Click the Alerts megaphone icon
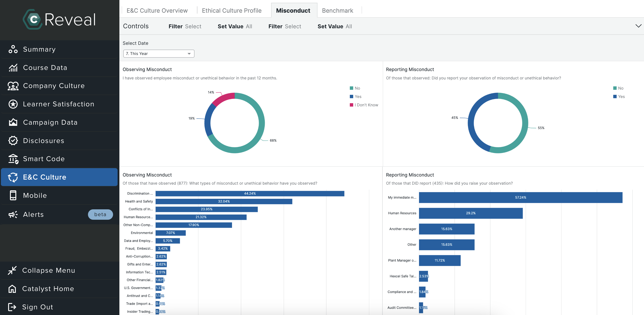644x315 pixels. pos(13,215)
